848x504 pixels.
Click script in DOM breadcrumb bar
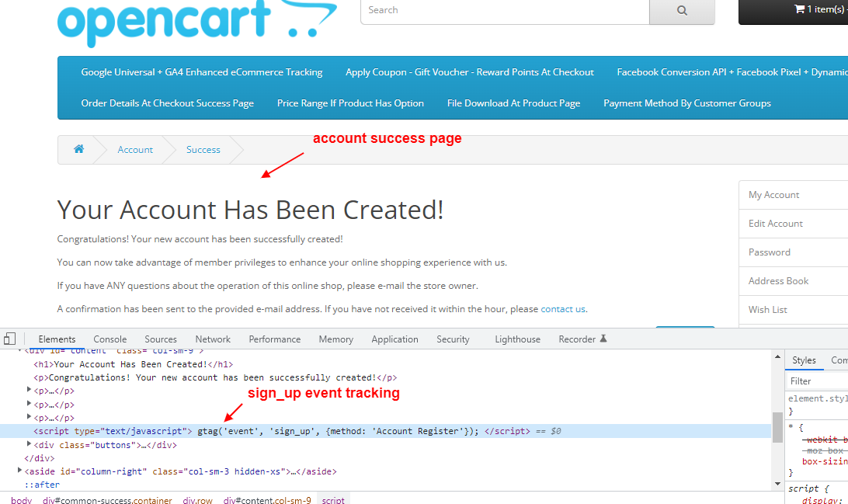pyautogui.click(x=333, y=500)
